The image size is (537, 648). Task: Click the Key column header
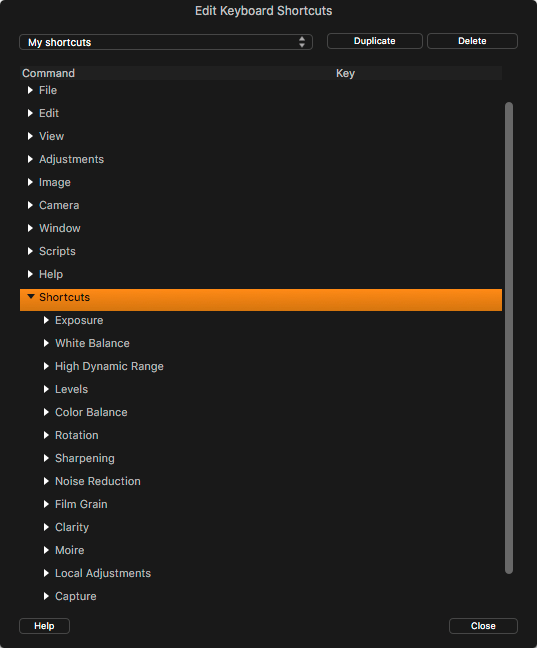345,73
